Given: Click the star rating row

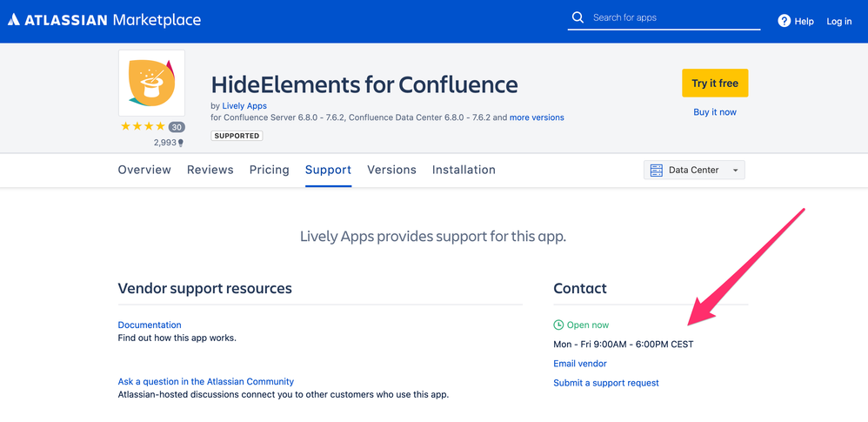Looking at the screenshot, I should (143, 127).
